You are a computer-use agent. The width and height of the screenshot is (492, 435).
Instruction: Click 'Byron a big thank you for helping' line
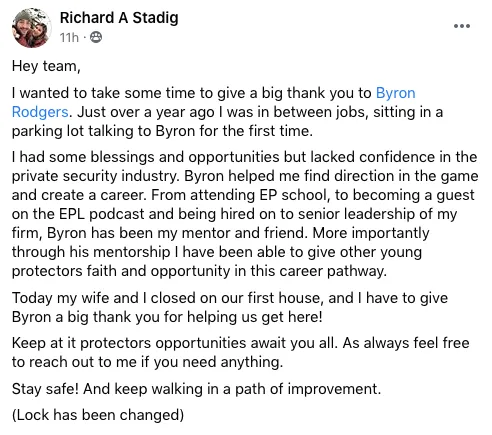[167, 317]
